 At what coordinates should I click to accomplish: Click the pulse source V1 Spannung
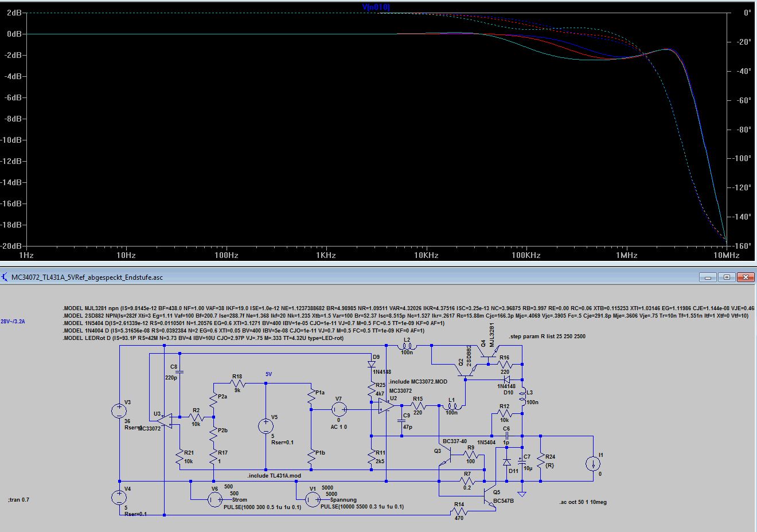click(312, 500)
